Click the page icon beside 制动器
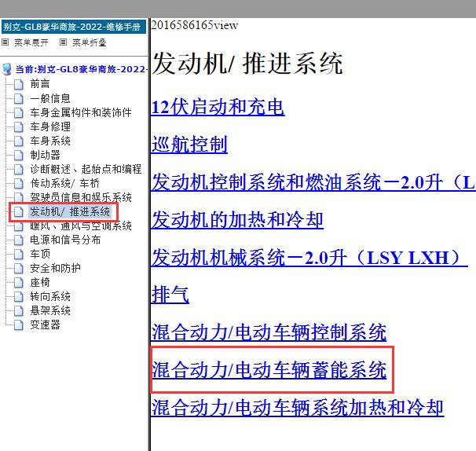The height and width of the screenshot is (451, 476). (19, 155)
